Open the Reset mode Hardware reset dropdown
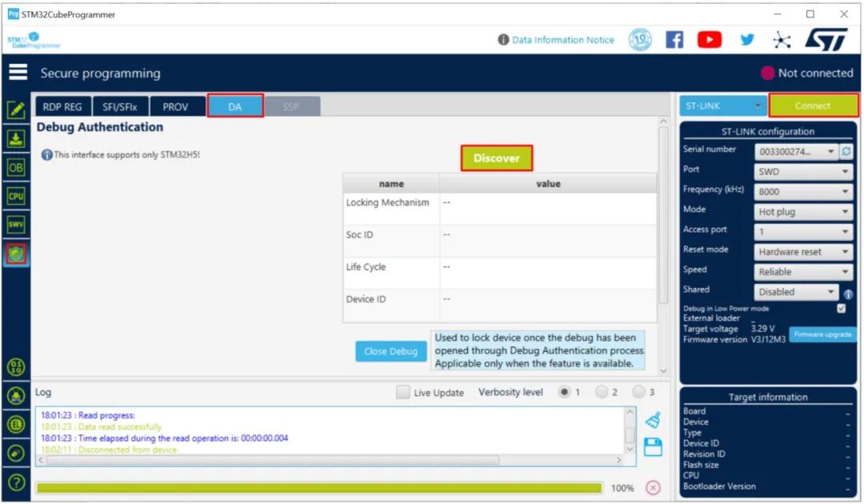The width and height of the screenshot is (864, 504). point(803,252)
